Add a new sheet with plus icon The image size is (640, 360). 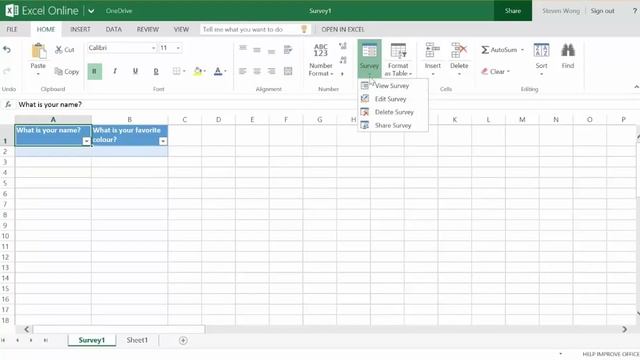pos(183,340)
